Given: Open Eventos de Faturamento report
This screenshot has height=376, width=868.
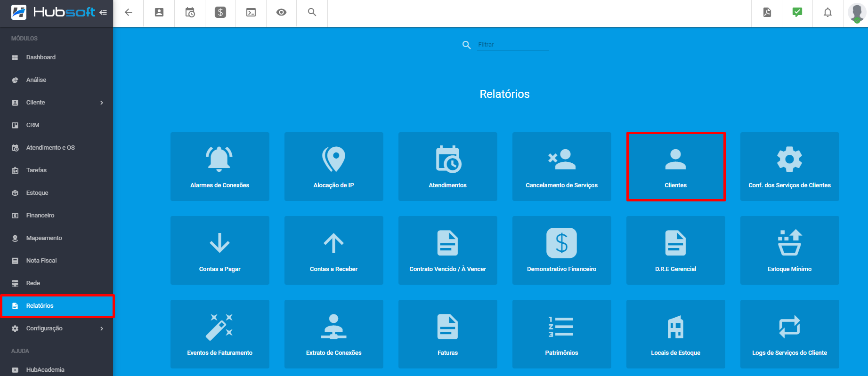Looking at the screenshot, I should tap(220, 334).
